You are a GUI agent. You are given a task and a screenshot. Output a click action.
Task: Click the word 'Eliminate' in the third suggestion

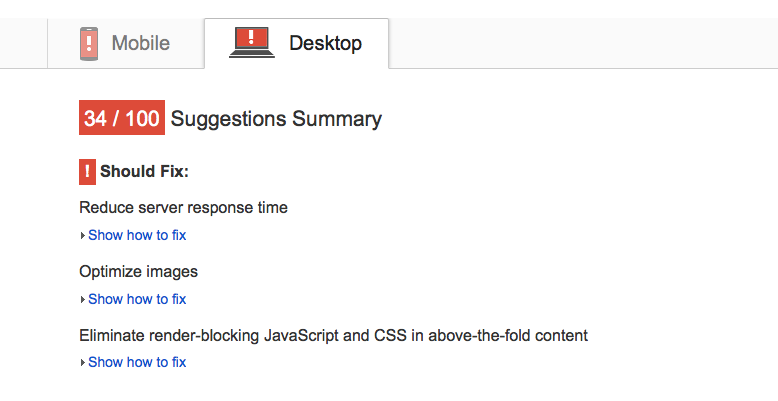pyautogui.click(x=111, y=335)
